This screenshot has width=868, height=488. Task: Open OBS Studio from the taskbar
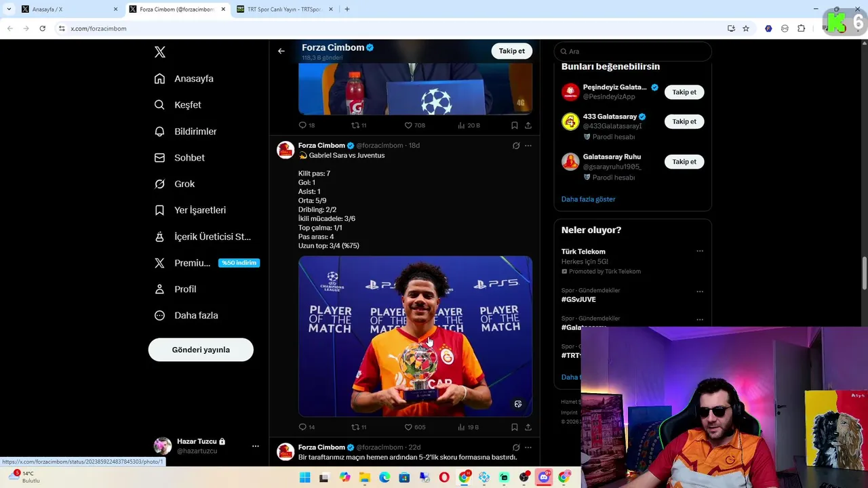[x=524, y=478]
